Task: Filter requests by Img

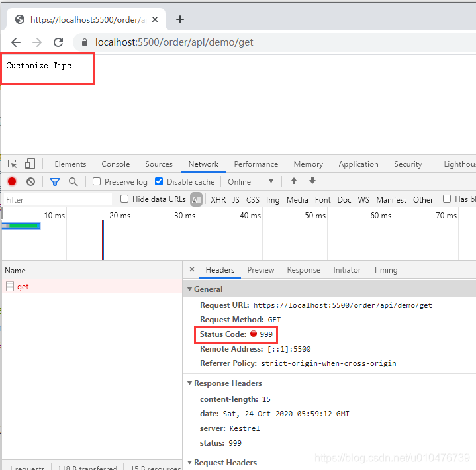Action: pos(273,199)
